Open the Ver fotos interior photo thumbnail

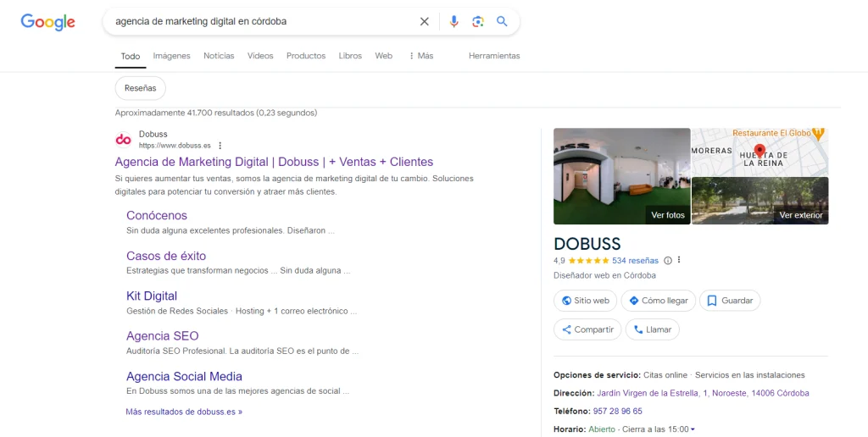tap(621, 176)
